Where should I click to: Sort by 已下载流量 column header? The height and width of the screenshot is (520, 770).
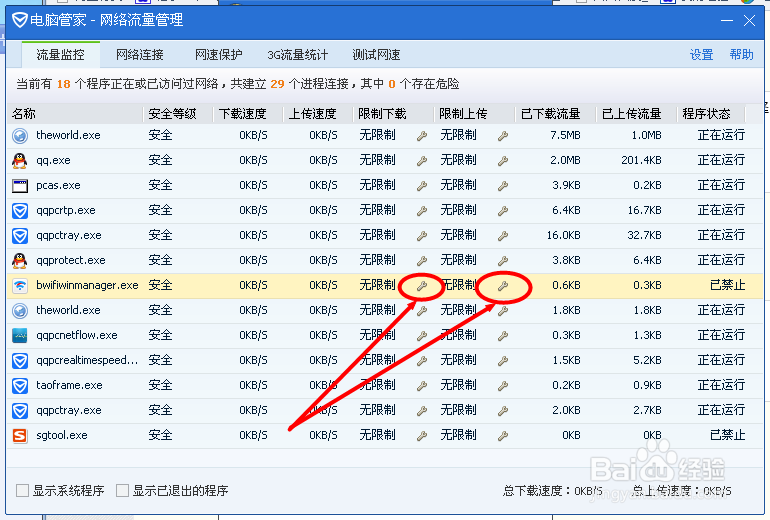click(x=555, y=114)
